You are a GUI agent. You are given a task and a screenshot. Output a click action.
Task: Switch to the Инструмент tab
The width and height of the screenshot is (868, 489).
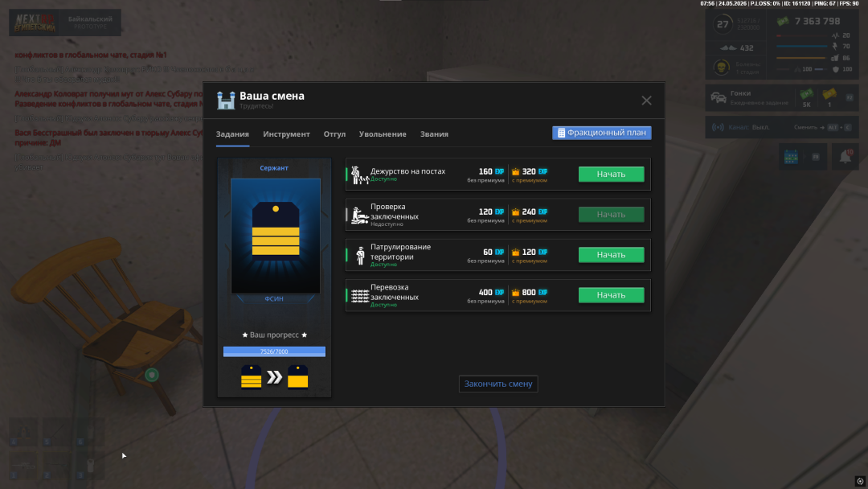[286, 134]
